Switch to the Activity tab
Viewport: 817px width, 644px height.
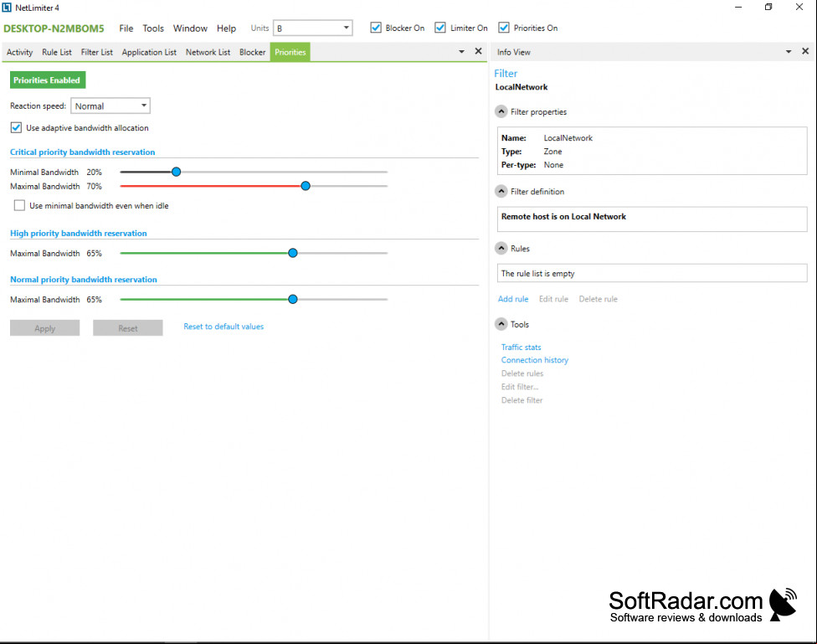pos(20,52)
